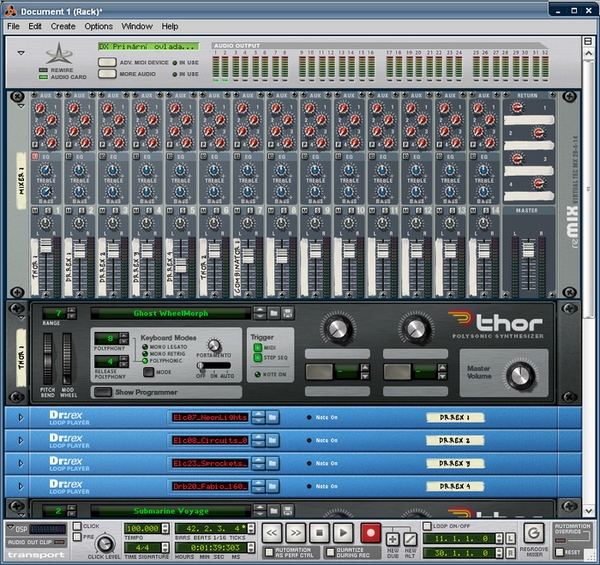The image size is (600, 565).
Task: Click the Dr.Rex logo on Elc07_NeonLights row
Action: [69, 417]
